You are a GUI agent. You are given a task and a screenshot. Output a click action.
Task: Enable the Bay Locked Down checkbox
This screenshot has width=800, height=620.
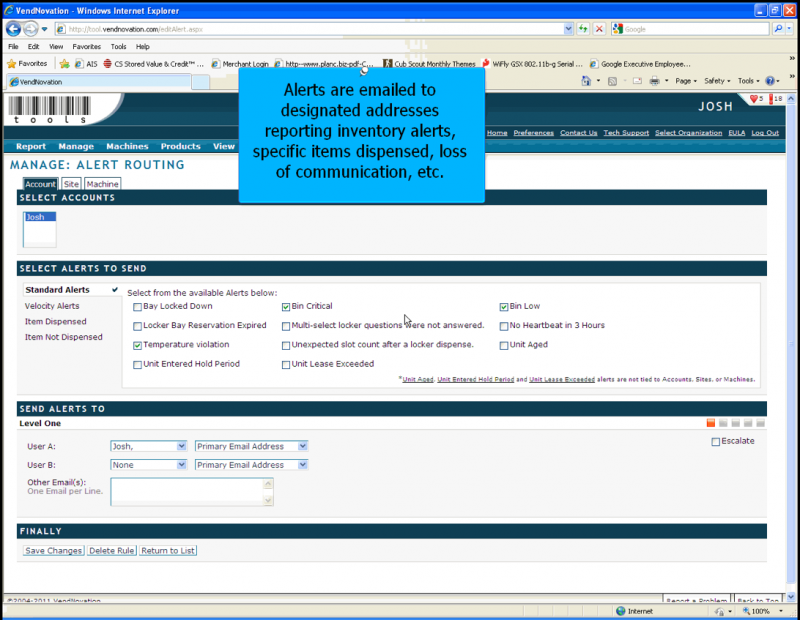(137, 307)
